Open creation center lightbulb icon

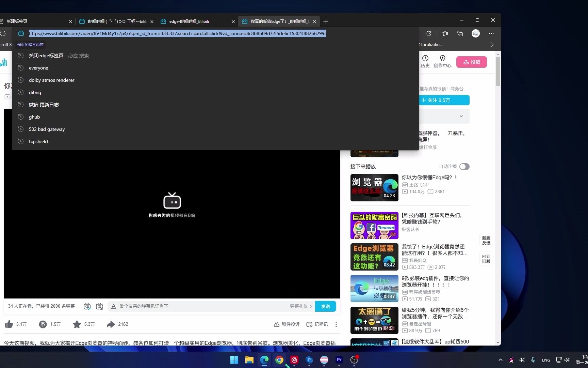tap(443, 58)
